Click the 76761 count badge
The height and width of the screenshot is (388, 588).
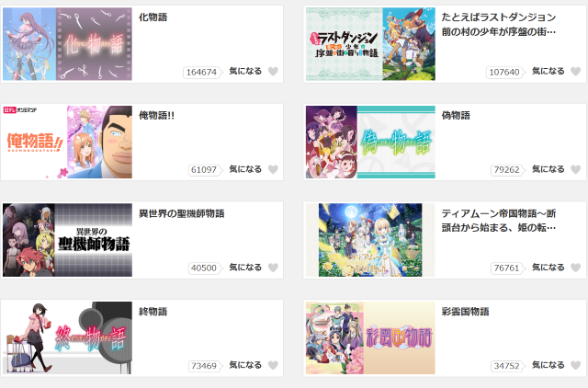click(507, 268)
